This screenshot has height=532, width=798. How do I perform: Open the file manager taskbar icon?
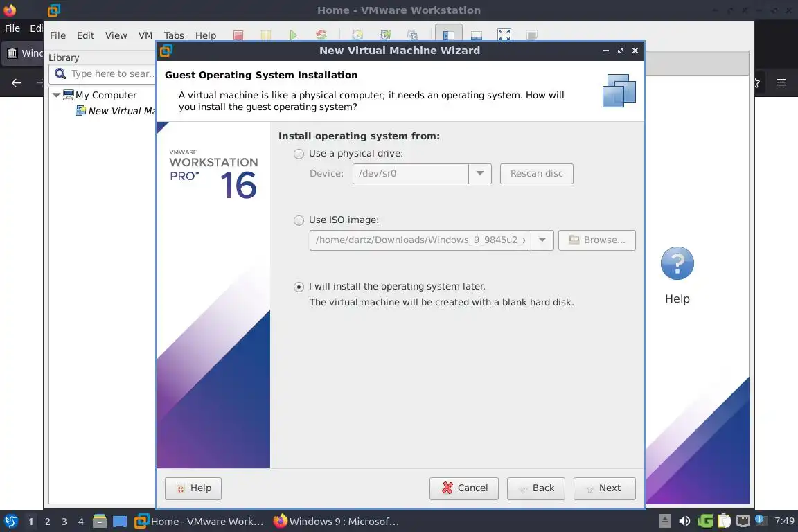click(x=100, y=522)
